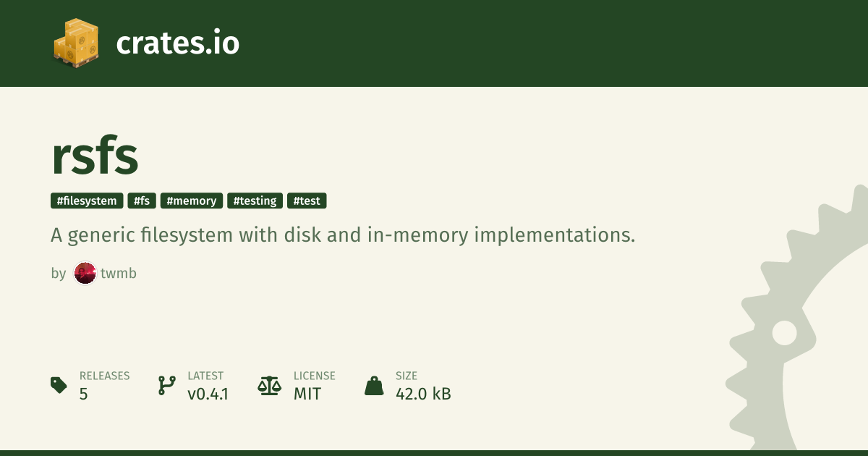Click the license scales icon
This screenshot has width=868, height=456.
coord(270,385)
